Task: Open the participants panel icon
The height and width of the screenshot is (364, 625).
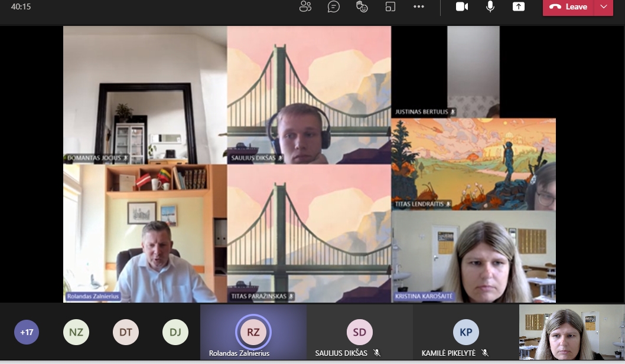Action: pos(305,7)
